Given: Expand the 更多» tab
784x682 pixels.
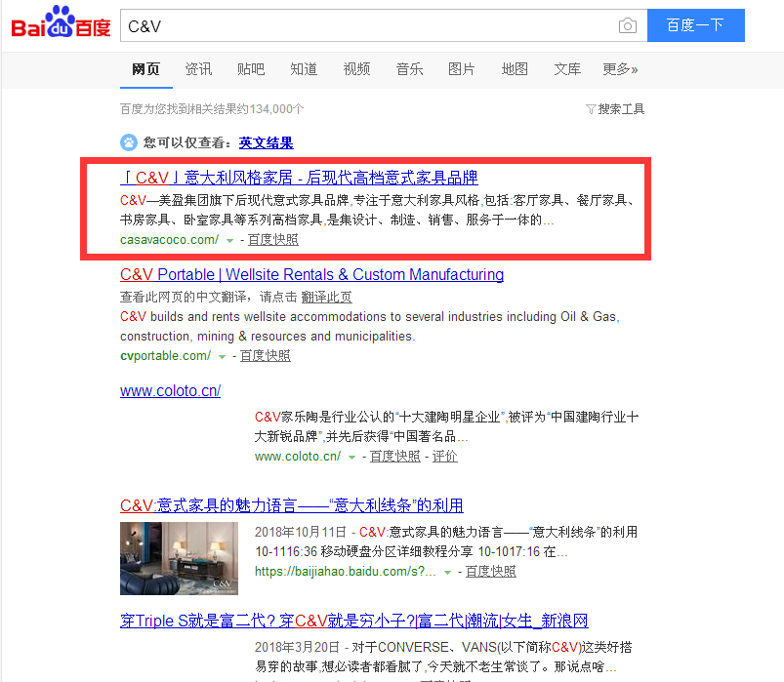Looking at the screenshot, I should (620, 69).
